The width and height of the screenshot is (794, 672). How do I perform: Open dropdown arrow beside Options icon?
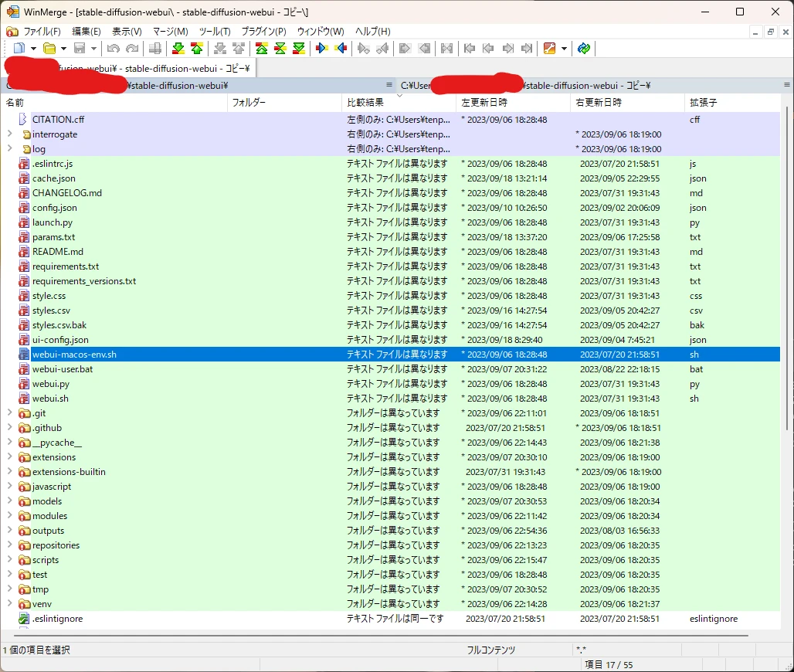[x=564, y=49]
